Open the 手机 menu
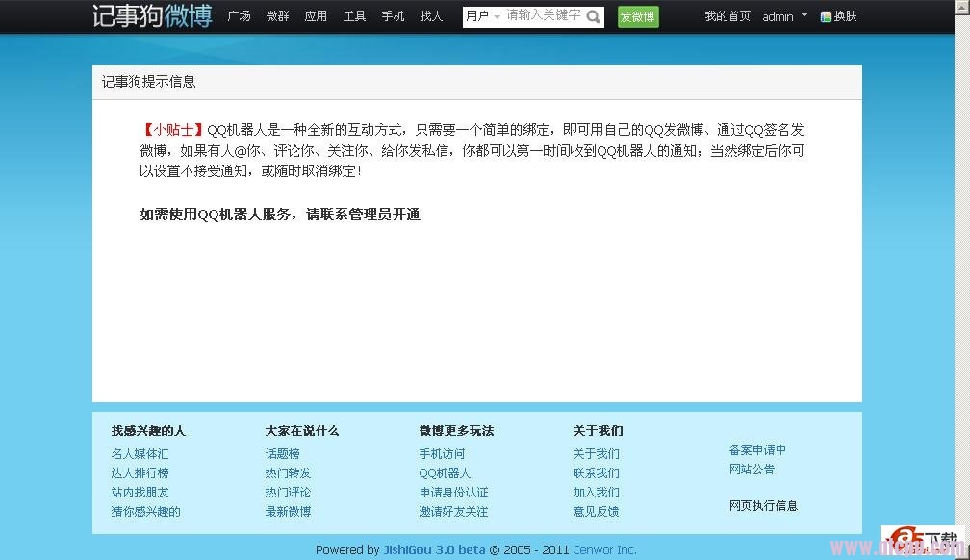Screen dimensions: 970x560 point(393,16)
